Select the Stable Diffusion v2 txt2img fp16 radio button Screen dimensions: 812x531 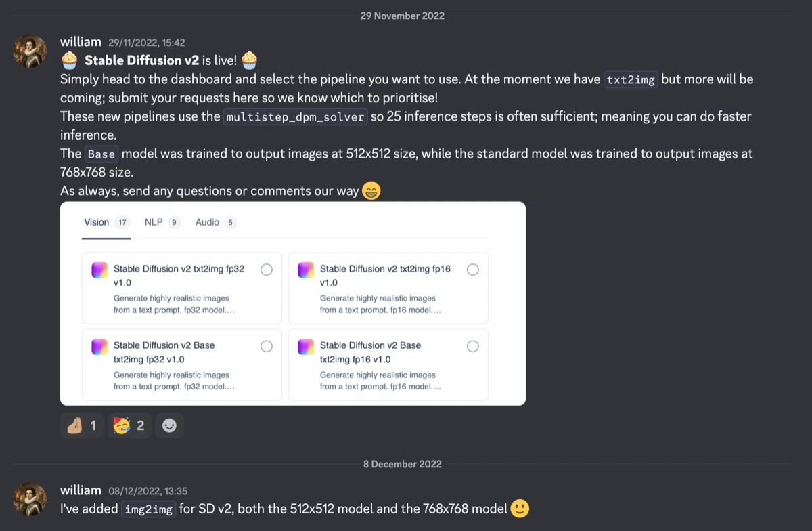[x=473, y=270]
